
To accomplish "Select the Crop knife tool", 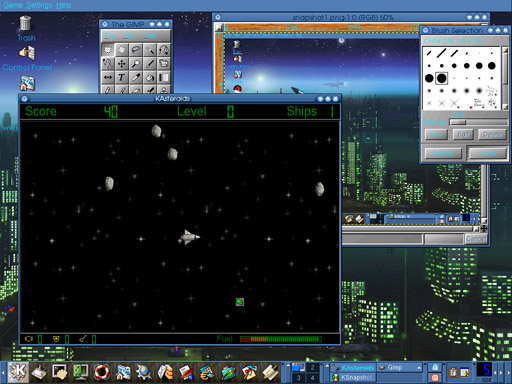I will click(x=150, y=64).
